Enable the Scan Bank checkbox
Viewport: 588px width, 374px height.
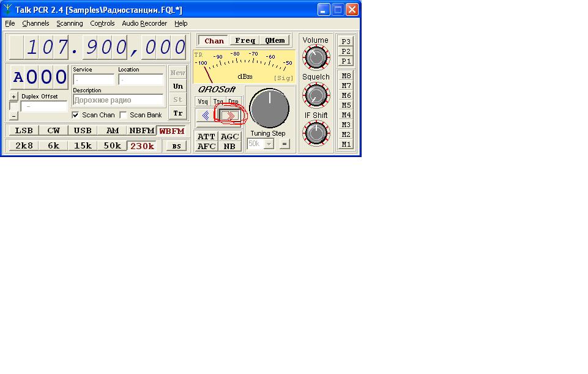click(x=123, y=115)
